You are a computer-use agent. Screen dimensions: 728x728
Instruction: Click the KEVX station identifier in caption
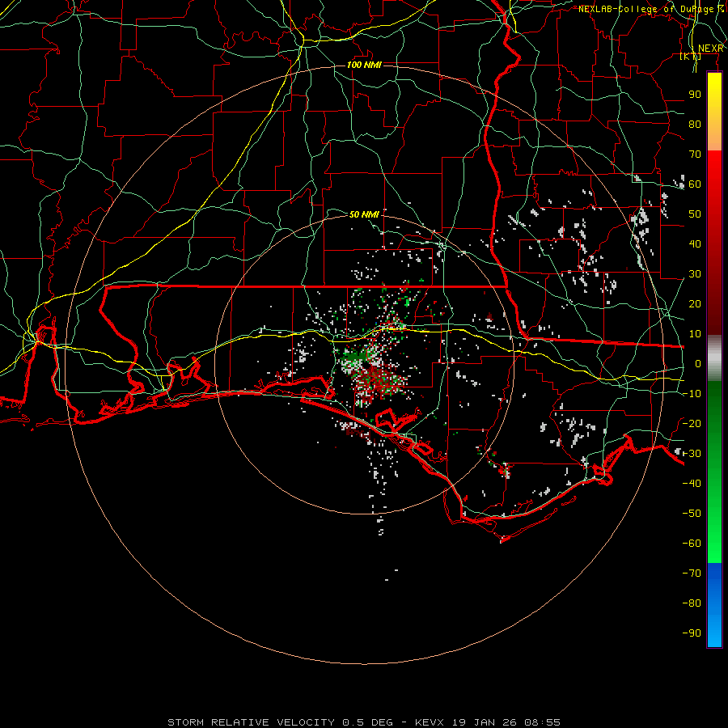coord(430,722)
